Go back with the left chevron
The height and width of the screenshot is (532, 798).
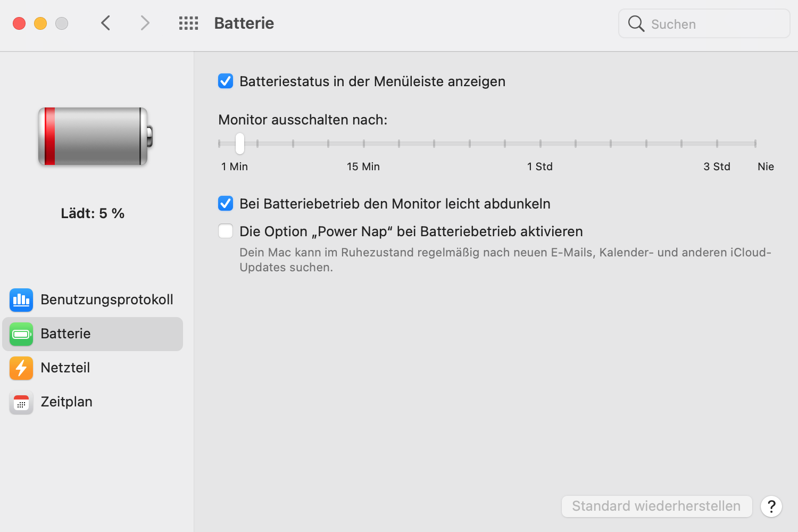[x=106, y=23]
